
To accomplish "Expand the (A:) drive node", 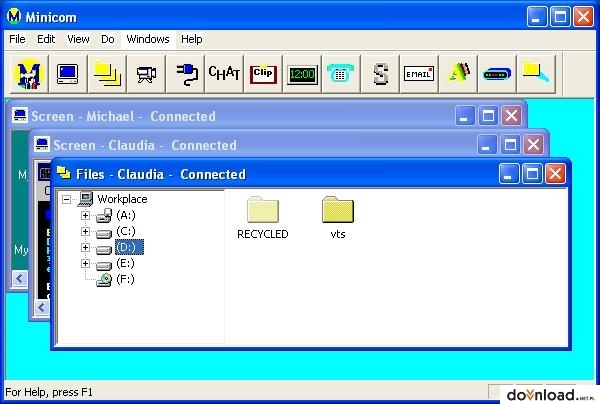I will [x=85, y=215].
